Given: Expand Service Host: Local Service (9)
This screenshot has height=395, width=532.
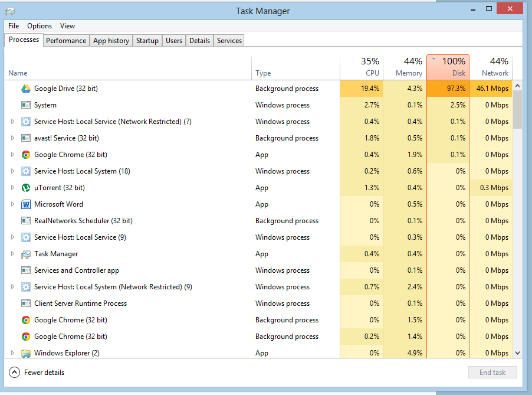Looking at the screenshot, I should 12,237.
